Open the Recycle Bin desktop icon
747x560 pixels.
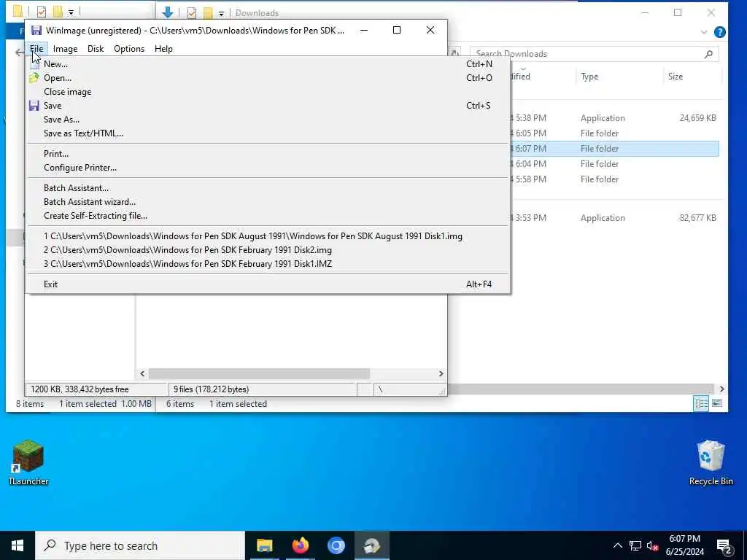711,462
